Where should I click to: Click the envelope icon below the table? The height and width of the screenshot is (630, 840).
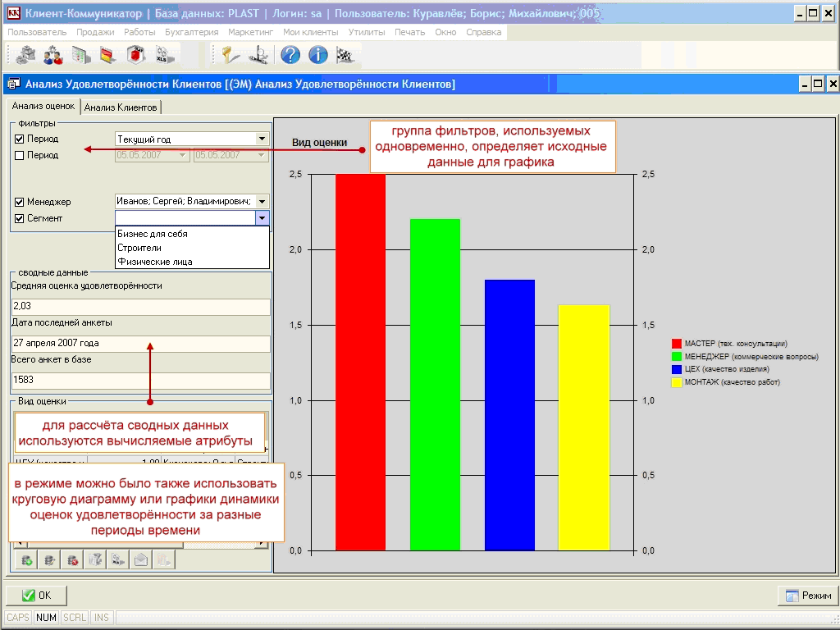click(x=140, y=560)
